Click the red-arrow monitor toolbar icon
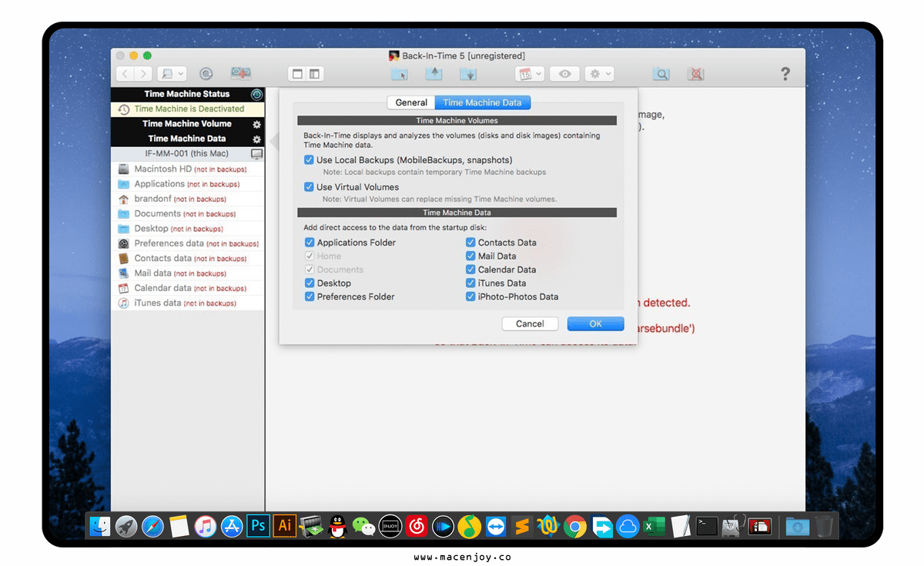Screen dimensions: 924x566 (241, 74)
